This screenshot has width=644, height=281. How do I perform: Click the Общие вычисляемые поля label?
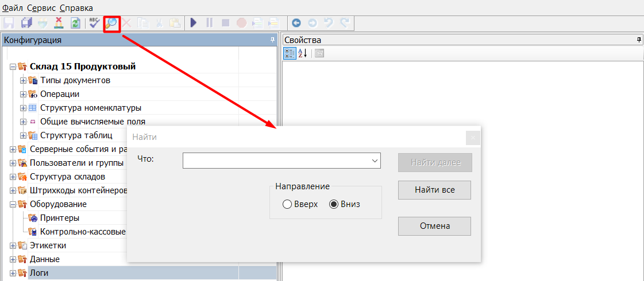coord(92,122)
